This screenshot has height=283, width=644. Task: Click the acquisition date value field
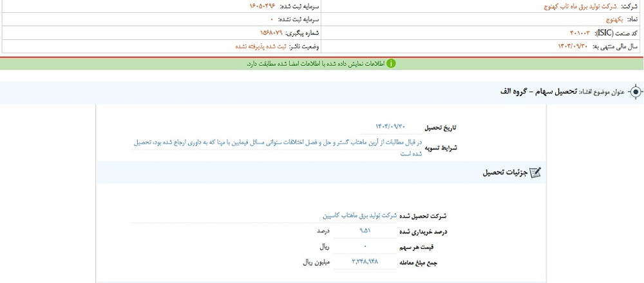click(391, 127)
